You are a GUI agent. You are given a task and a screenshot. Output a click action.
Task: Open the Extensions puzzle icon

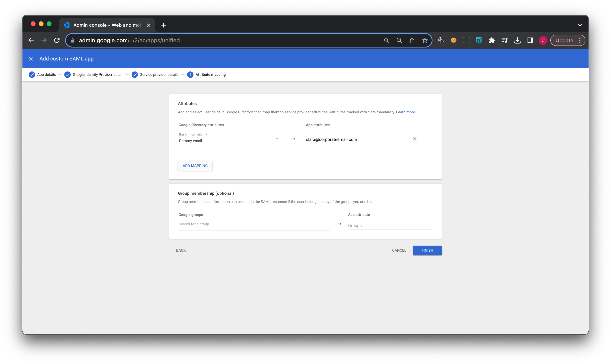tap(492, 41)
